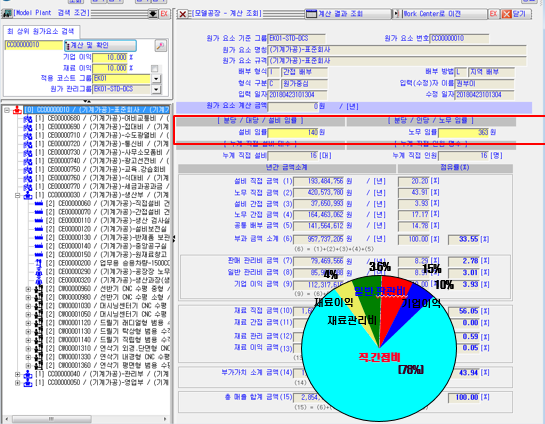Click the factory icon of CE00000070
This screenshot has width=545, height=424.
coord(39,212)
